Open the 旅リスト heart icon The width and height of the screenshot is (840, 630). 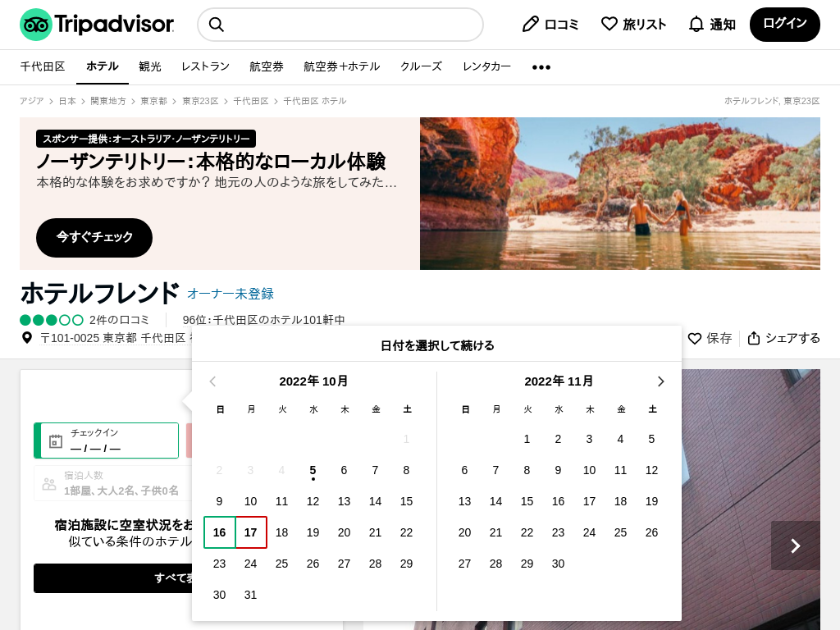(609, 25)
